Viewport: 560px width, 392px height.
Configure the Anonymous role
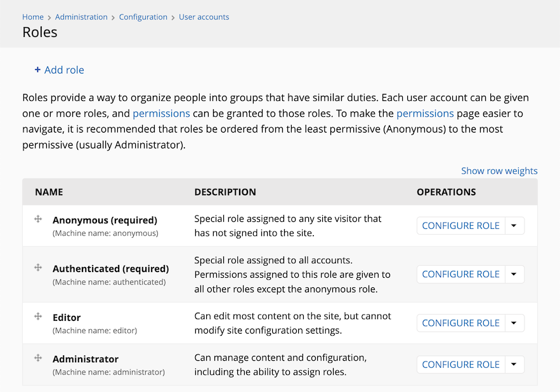[x=460, y=226]
